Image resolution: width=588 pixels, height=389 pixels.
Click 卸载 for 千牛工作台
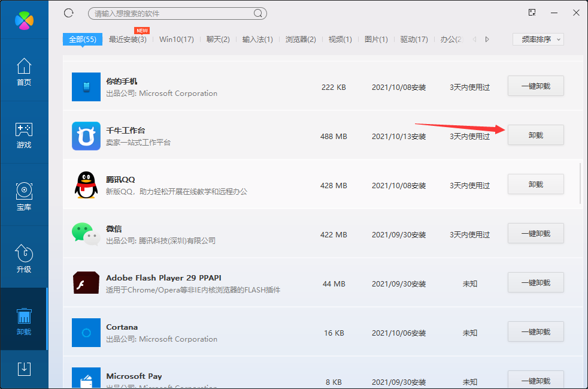click(x=536, y=135)
